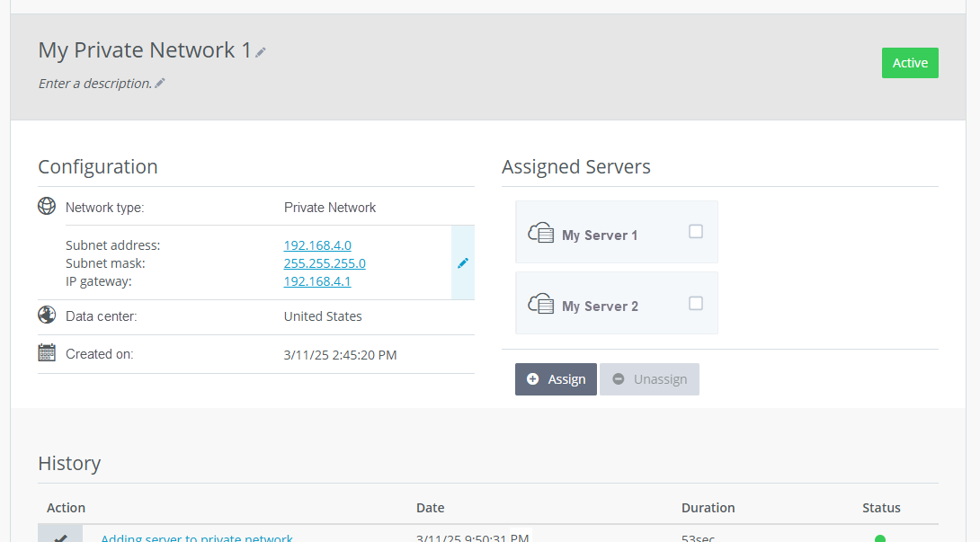Open the Adding server to private network entry
980x542 pixels.
pyautogui.click(x=197, y=537)
